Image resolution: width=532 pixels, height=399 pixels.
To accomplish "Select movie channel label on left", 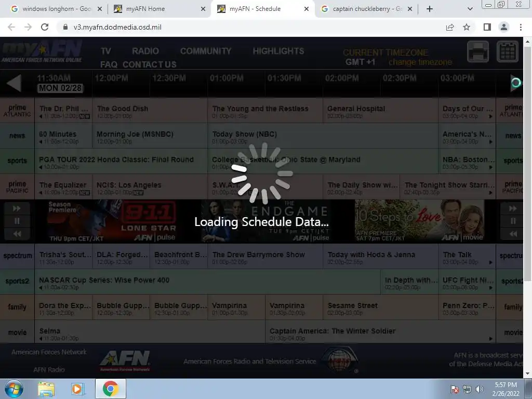I will (17, 332).
